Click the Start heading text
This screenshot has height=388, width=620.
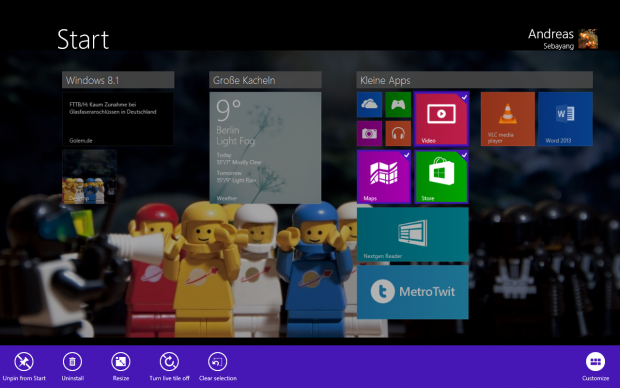point(83,40)
